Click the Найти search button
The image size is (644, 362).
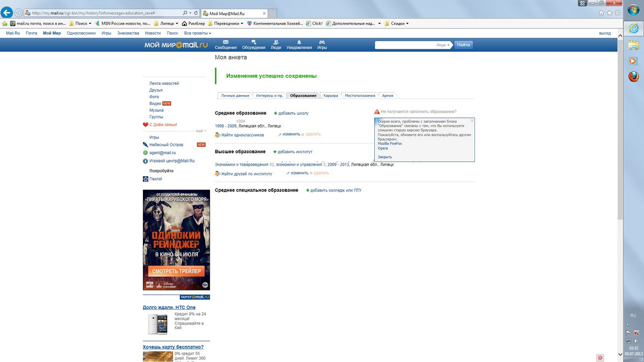(463, 45)
